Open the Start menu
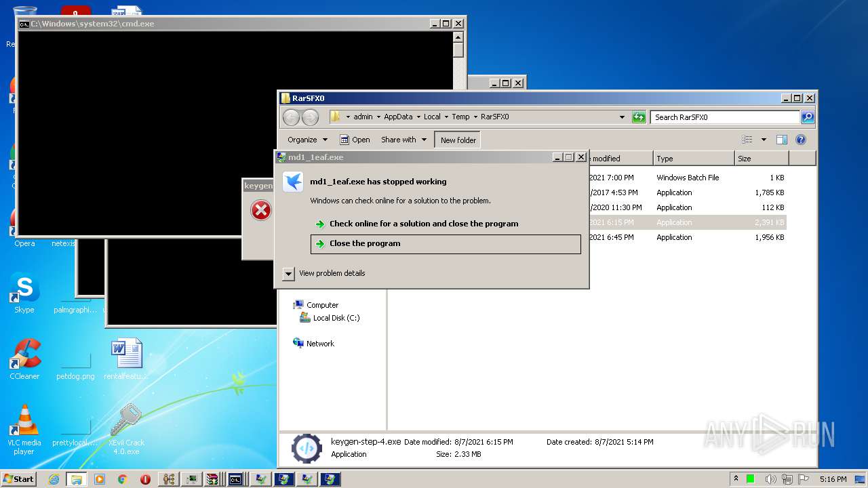This screenshot has height=488, width=868. pos(18,479)
